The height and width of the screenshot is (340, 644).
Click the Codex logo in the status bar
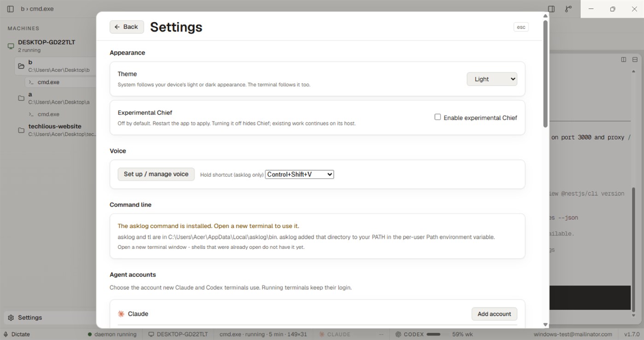(399, 334)
